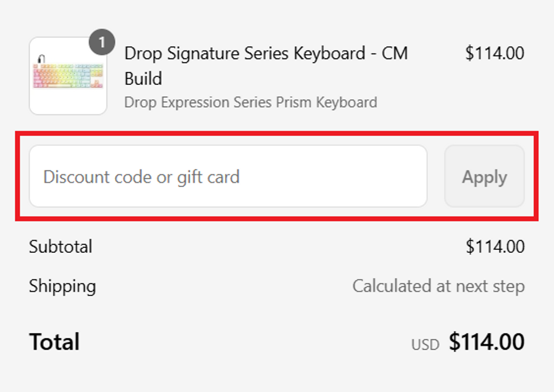Click the "CM" text in the product title
The image size is (554, 392).
point(395,54)
